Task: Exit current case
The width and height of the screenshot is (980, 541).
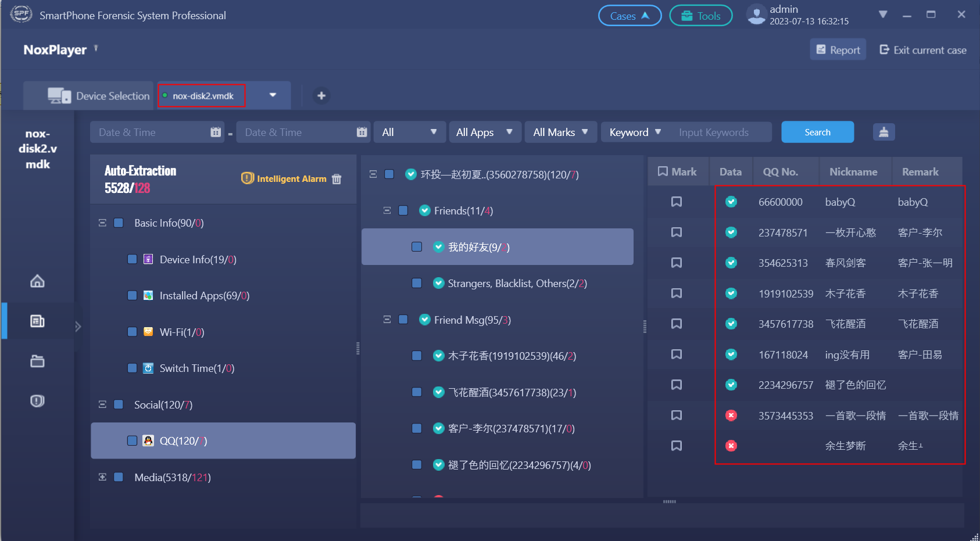Action: [923, 50]
